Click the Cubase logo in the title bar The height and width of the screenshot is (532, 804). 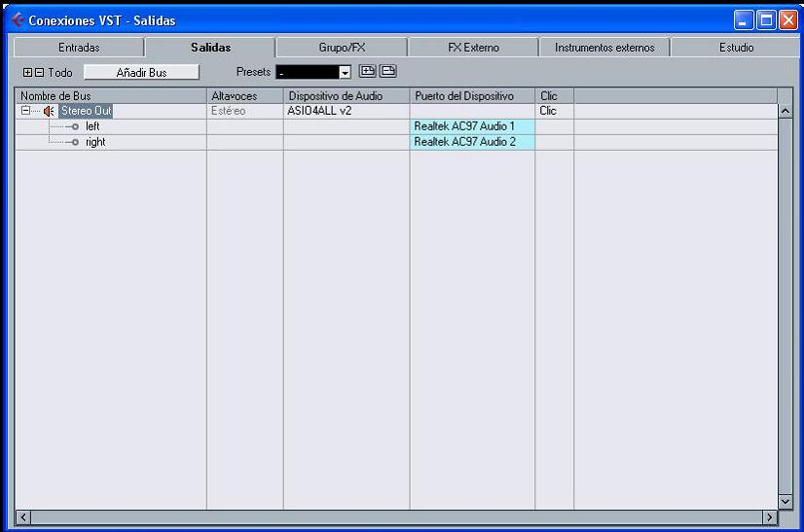tap(18, 20)
